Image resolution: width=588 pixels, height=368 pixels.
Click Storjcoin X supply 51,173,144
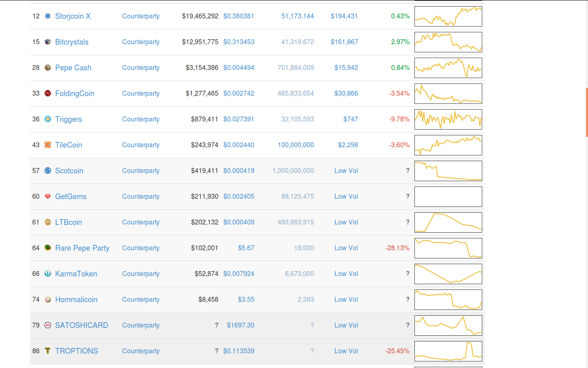298,16
